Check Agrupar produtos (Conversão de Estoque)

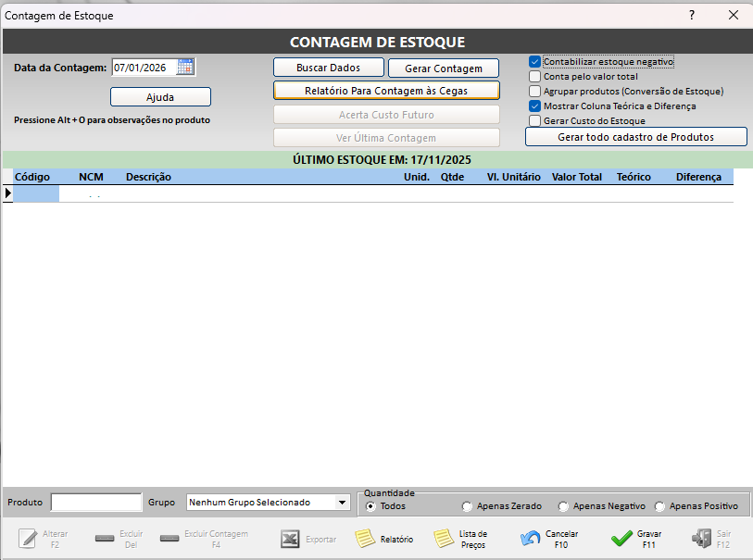point(534,92)
